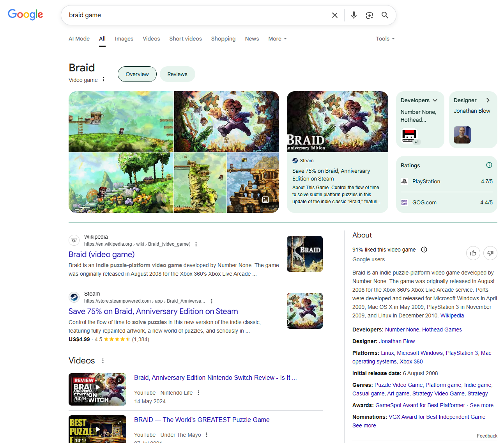Click the Feedback link

coord(487,436)
